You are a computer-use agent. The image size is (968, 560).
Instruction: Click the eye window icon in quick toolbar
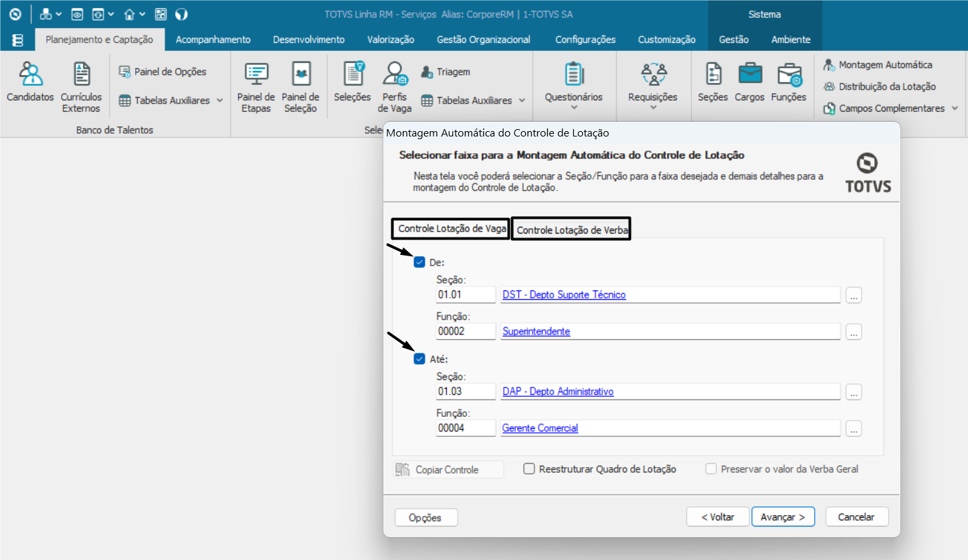[x=78, y=14]
